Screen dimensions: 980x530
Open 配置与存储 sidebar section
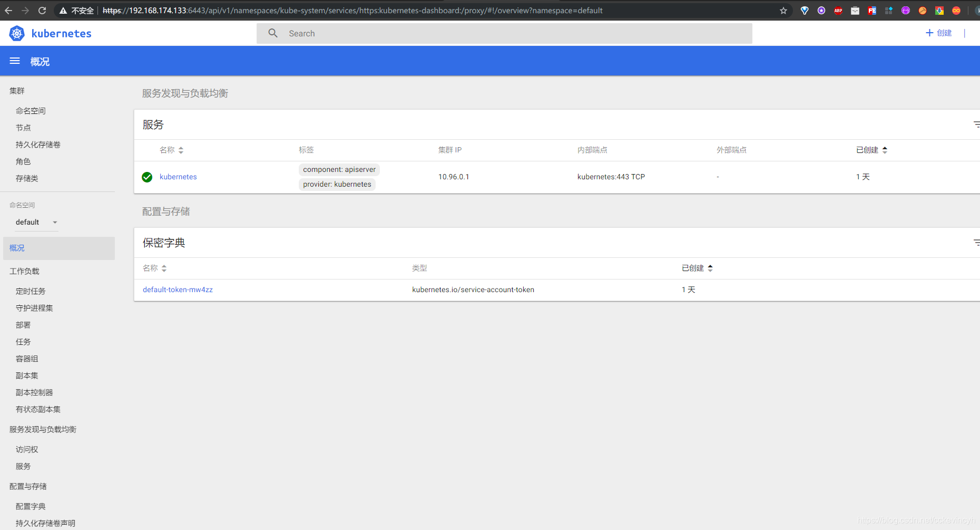(x=28, y=486)
